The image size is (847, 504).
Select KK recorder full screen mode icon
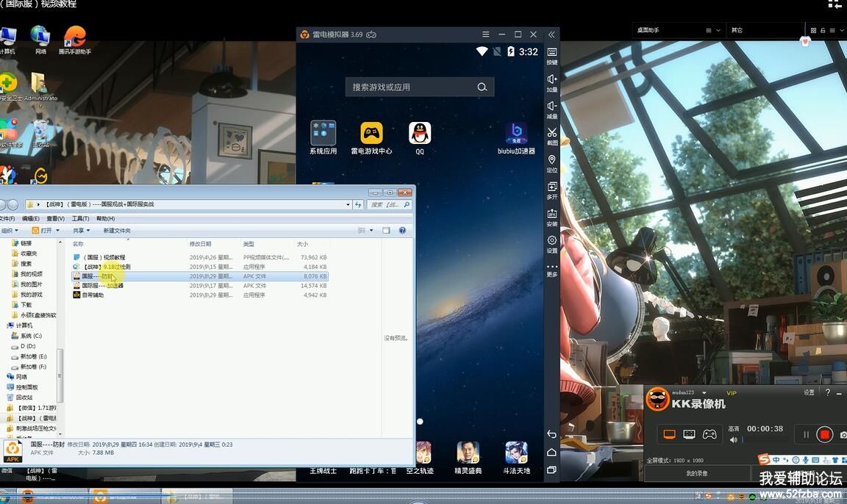coord(669,434)
